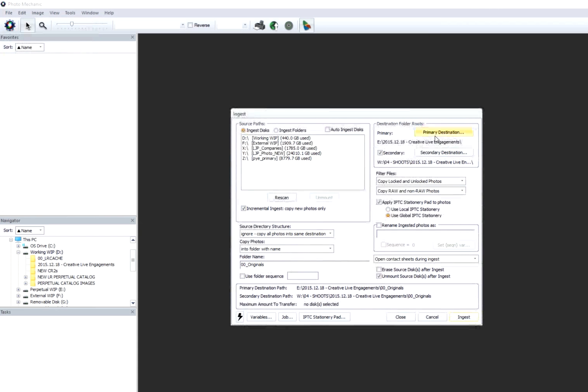
Task: Open the File menu
Action: click(x=9, y=13)
